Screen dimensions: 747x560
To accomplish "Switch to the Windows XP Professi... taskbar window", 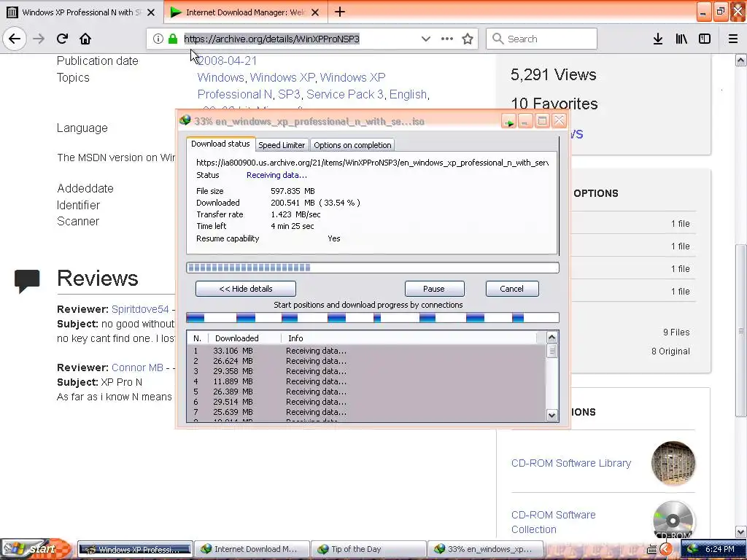I will tap(135, 549).
